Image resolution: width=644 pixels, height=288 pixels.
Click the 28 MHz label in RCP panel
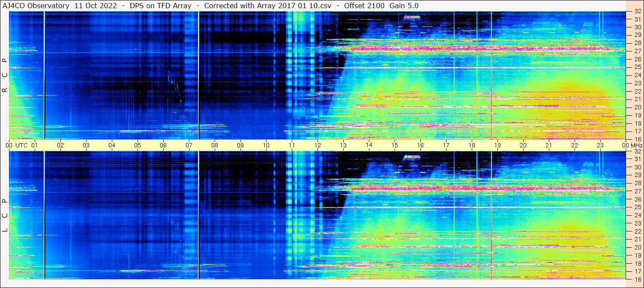click(x=638, y=43)
